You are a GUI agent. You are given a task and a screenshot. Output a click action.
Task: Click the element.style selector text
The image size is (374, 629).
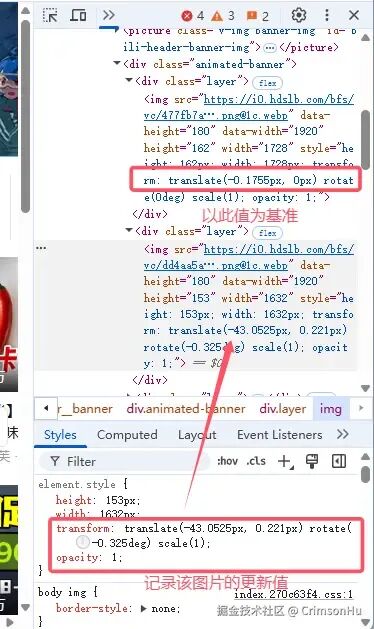[77, 484]
